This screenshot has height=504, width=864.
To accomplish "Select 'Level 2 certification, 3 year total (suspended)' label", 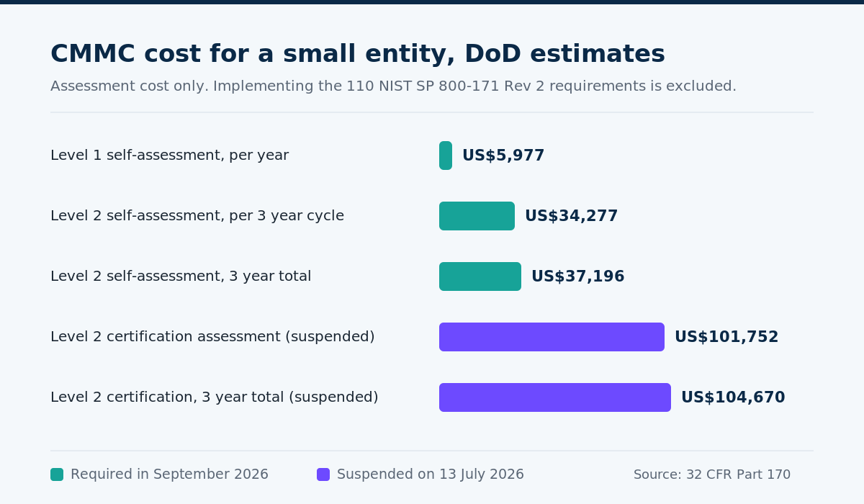I will 215,397.
